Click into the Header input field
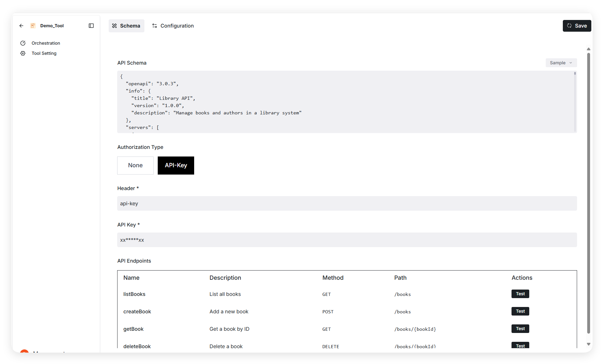The image size is (604, 364). click(347, 203)
